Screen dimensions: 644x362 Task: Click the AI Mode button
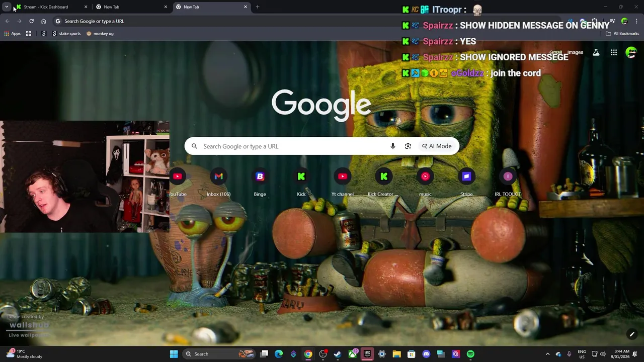click(437, 146)
